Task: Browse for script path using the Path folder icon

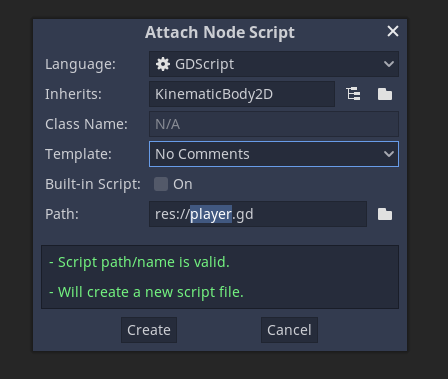Action: pyautogui.click(x=385, y=214)
